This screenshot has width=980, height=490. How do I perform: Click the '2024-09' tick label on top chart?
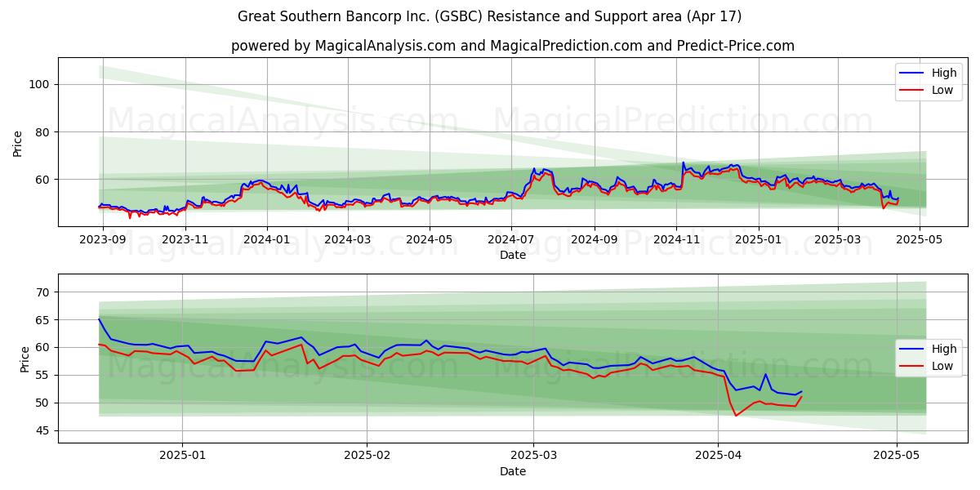(595, 239)
